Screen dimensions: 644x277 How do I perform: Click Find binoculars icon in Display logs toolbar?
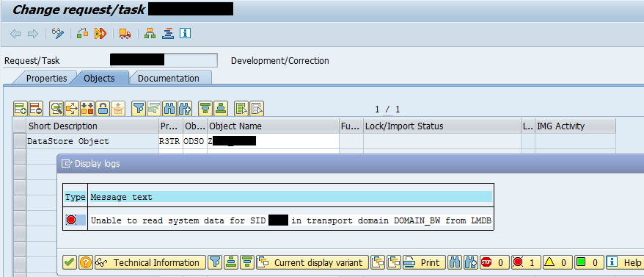tap(454, 262)
